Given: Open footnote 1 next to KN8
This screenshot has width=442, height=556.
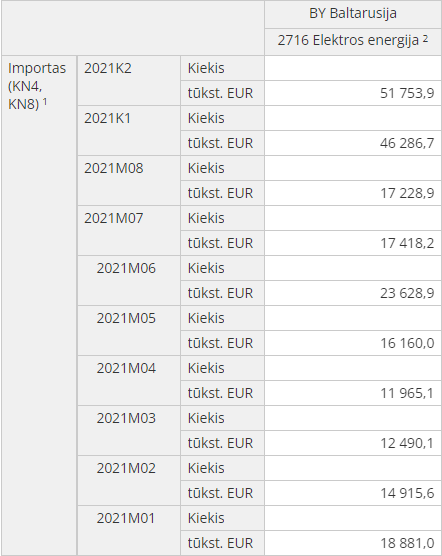Looking at the screenshot, I should (x=45, y=101).
